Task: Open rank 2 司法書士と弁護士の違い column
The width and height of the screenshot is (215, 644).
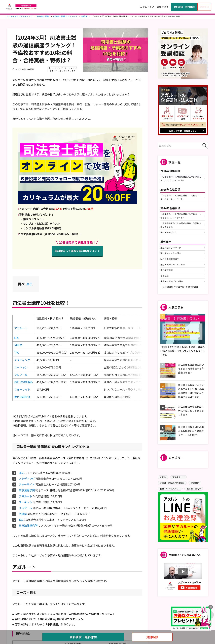Action: point(183,370)
